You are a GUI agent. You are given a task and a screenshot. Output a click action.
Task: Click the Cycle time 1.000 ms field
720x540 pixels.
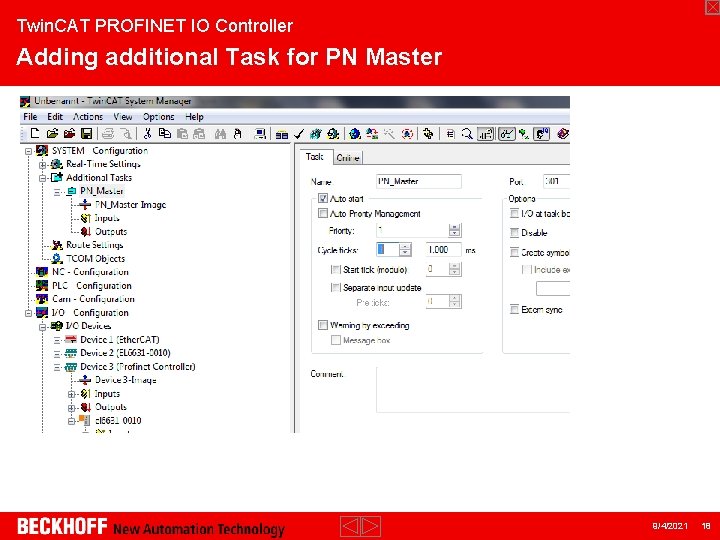(444, 250)
